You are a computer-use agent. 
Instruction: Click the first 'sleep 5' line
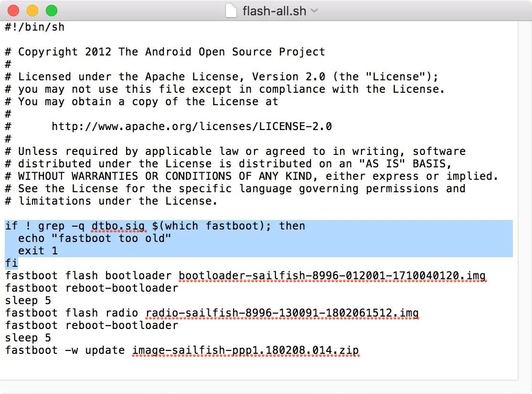click(28, 301)
